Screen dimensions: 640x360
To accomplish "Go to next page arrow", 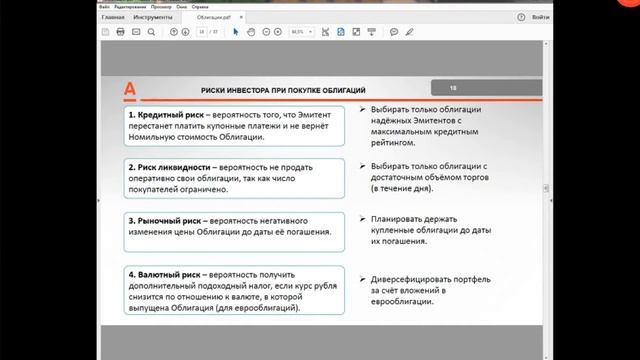I will coord(185,32).
